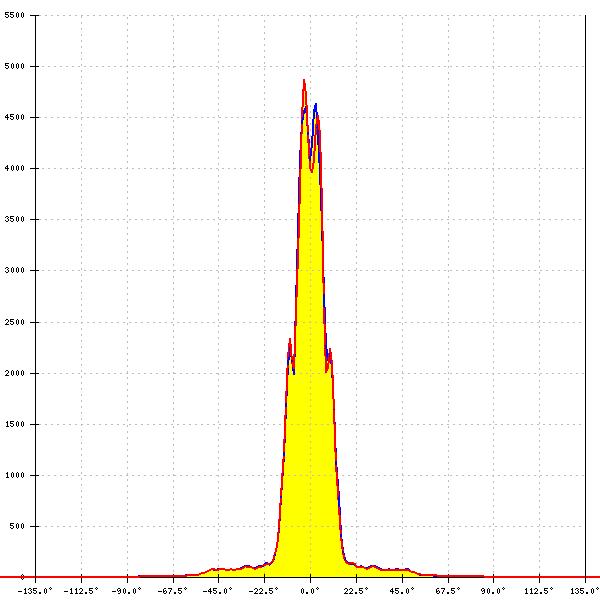Click the 2500 y-axis label
The height and width of the screenshot is (600, 600).
coord(15,323)
